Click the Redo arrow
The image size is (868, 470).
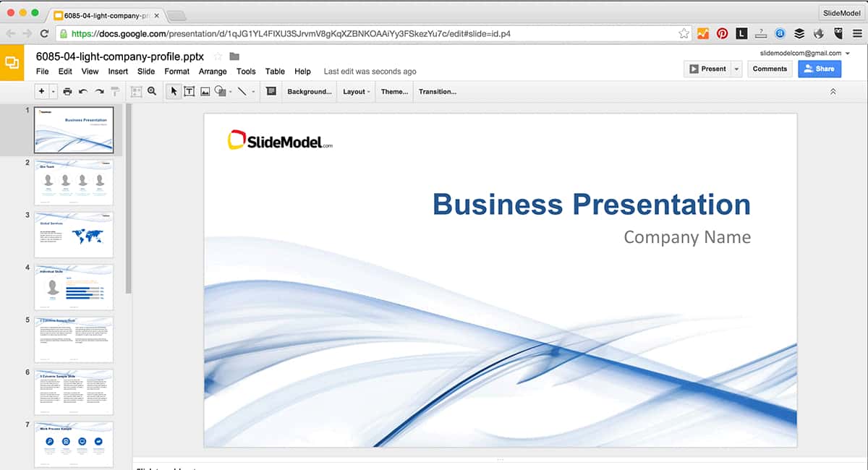[99, 92]
